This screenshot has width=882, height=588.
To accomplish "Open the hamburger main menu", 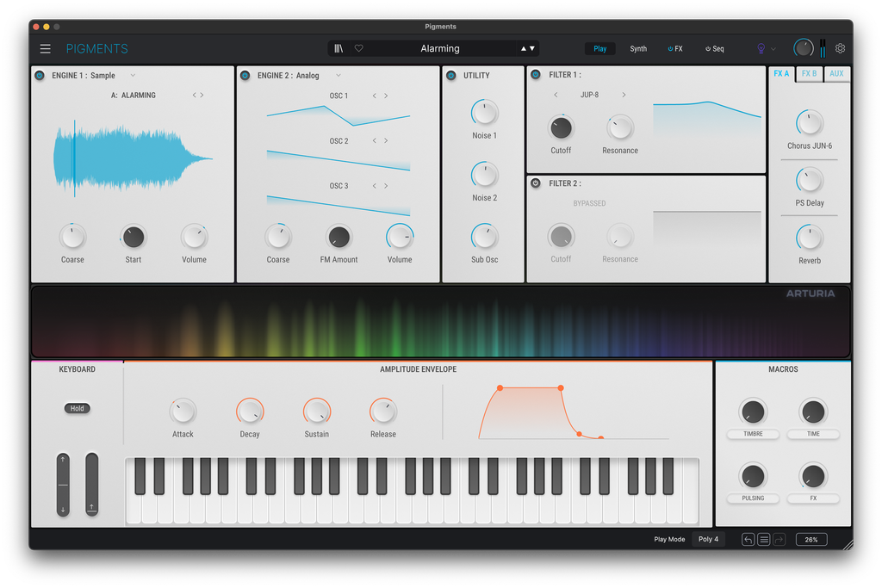I will [45, 49].
